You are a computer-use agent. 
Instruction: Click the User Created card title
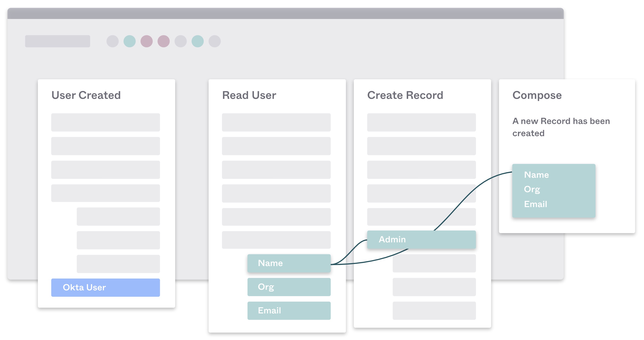(86, 95)
